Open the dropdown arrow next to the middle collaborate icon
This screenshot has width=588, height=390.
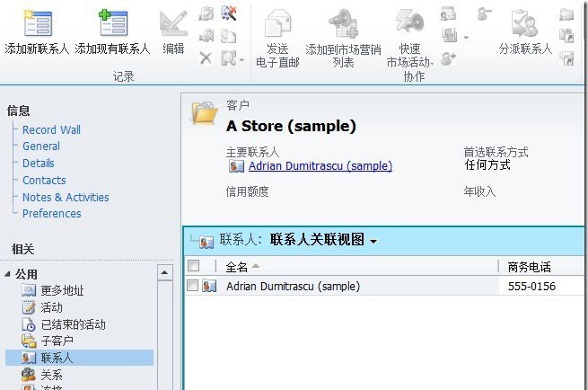466,37
